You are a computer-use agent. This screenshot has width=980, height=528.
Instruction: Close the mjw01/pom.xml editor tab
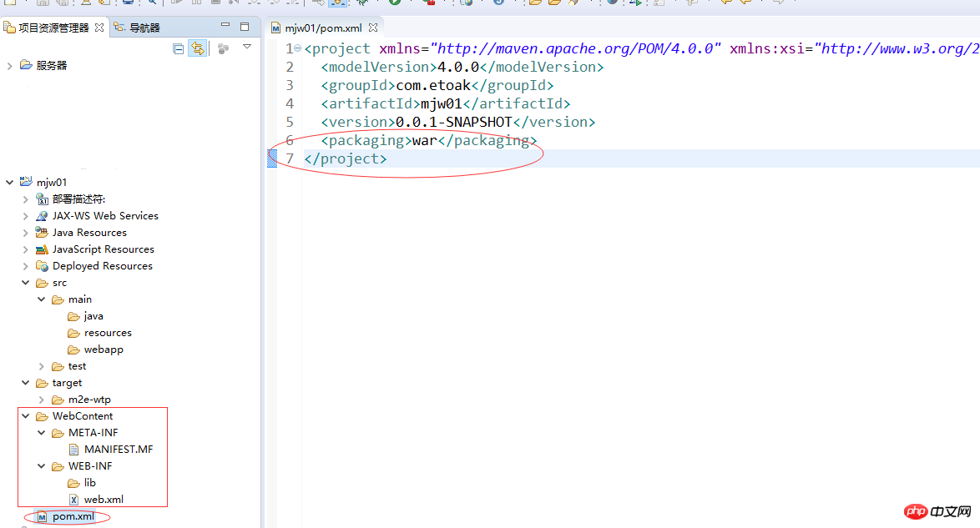point(373,28)
